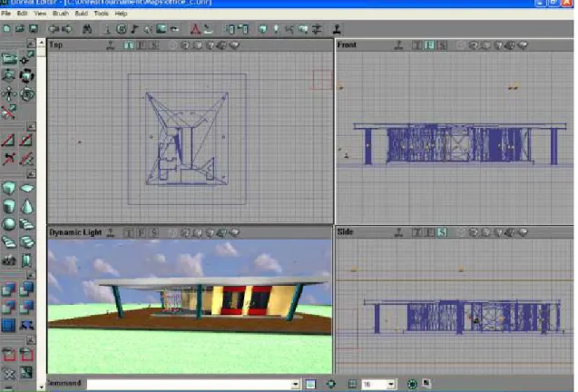Click the Subtract brush CSG icon

pyautogui.click(x=26, y=289)
